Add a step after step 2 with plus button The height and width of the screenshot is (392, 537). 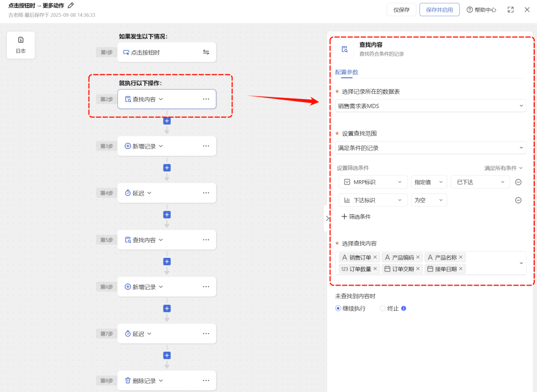167,121
